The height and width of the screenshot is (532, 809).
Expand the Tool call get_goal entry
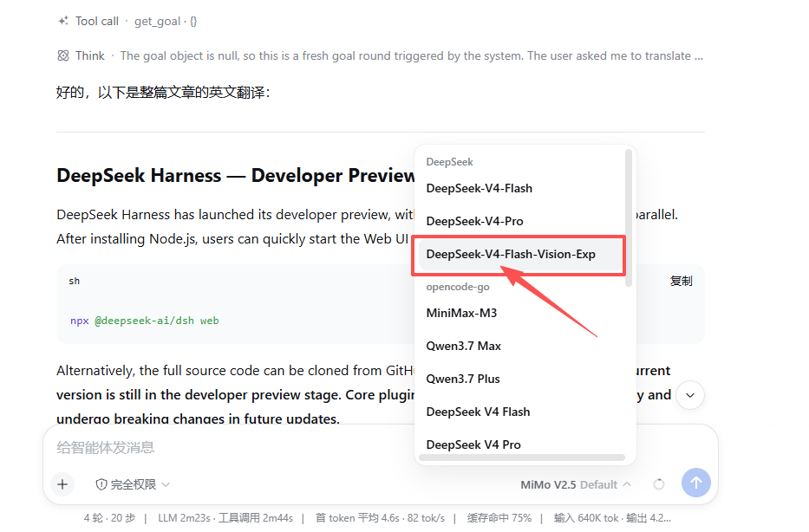pos(127,21)
